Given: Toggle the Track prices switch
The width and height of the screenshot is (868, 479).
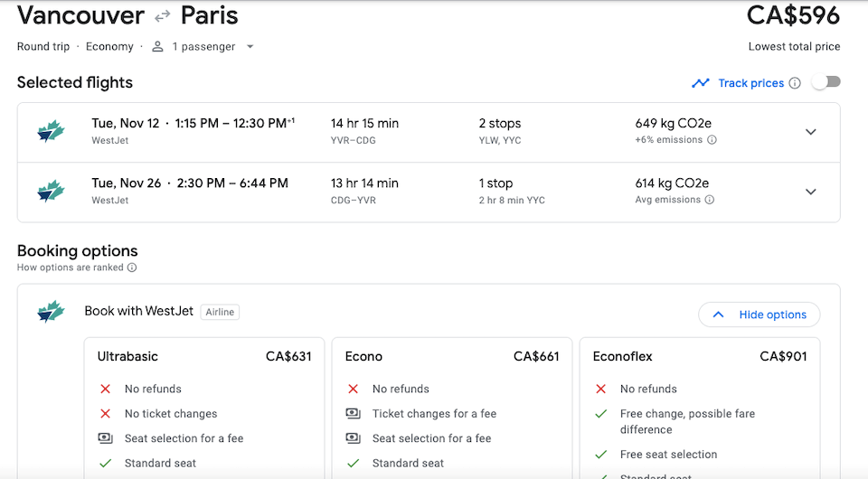Looking at the screenshot, I should (x=826, y=82).
